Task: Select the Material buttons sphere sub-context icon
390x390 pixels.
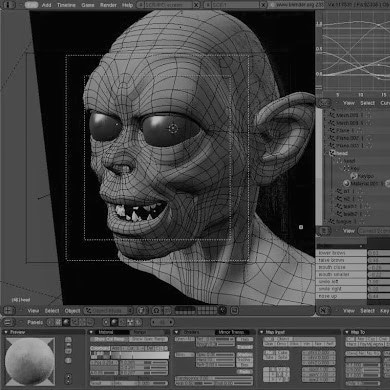Action: (114, 322)
